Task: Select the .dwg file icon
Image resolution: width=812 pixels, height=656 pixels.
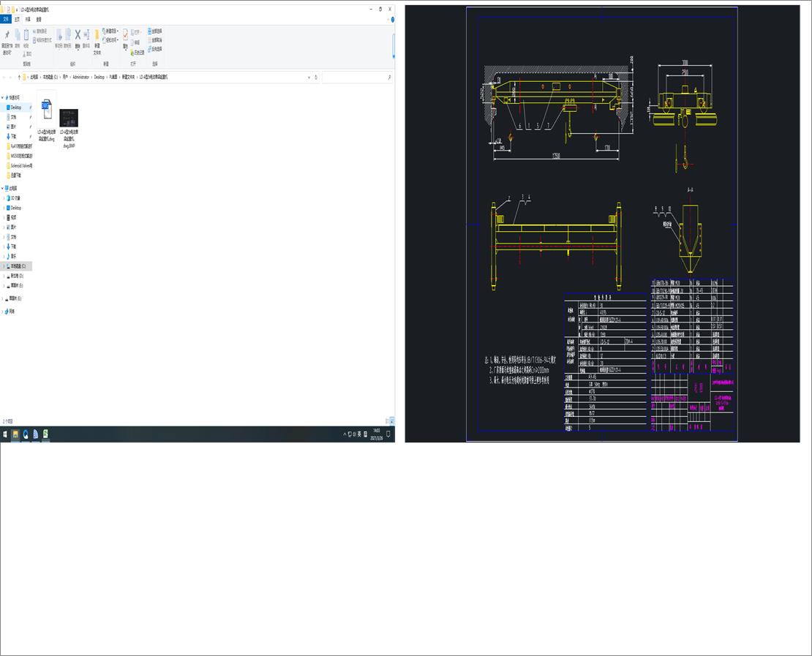Action: click(x=47, y=109)
